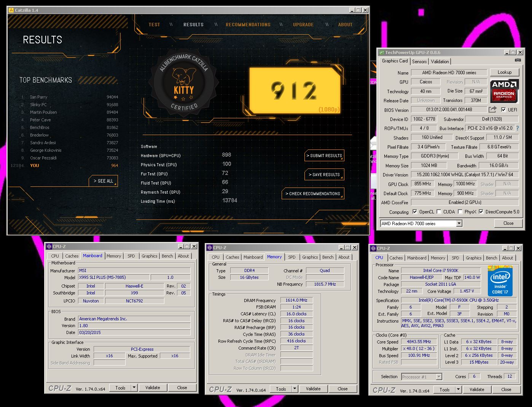Viewport: 532px width, 407px height.
Task: Click Close in the processor CPU-Z window
Action: point(506,390)
